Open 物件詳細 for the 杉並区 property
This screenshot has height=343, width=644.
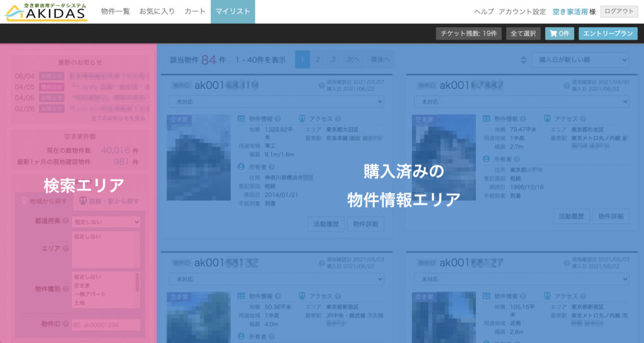611,216
